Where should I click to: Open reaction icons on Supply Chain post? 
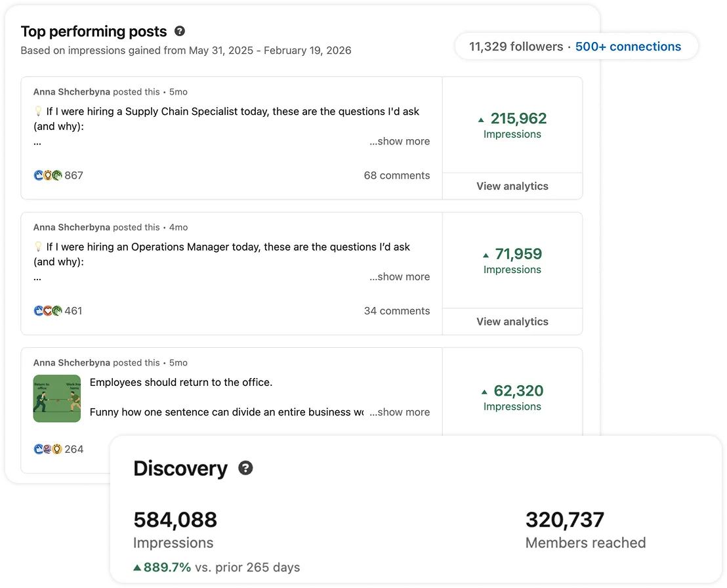tap(48, 175)
